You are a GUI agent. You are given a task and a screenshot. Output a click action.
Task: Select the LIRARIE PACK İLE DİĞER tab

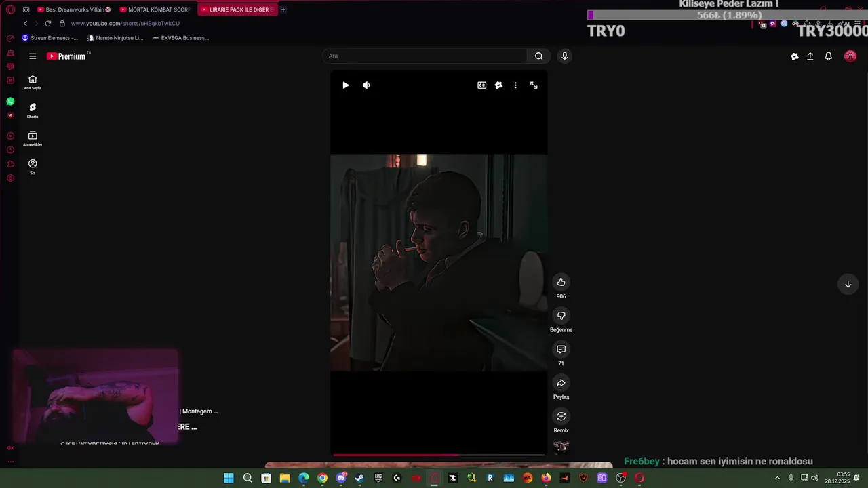(x=237, y=9)
